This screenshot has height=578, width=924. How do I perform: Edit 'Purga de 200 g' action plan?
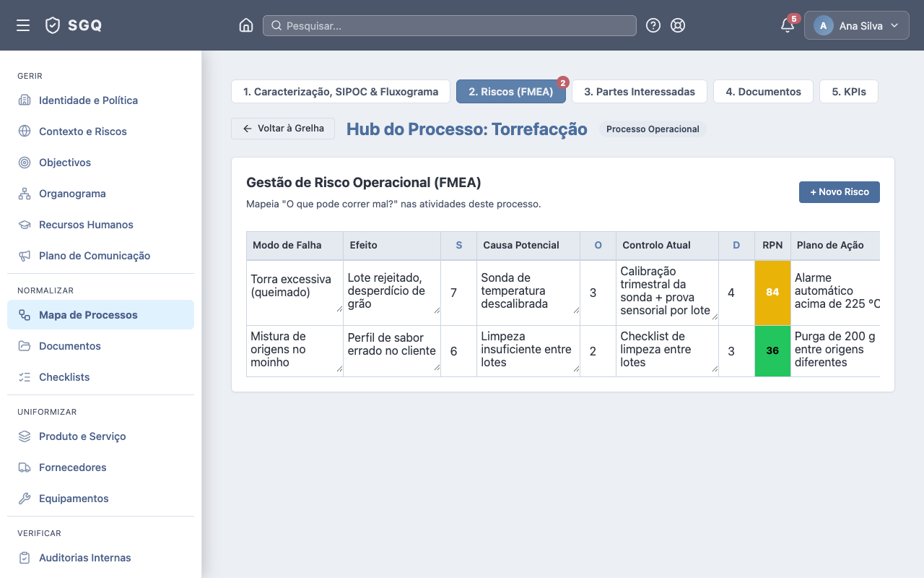pos(837,350)
